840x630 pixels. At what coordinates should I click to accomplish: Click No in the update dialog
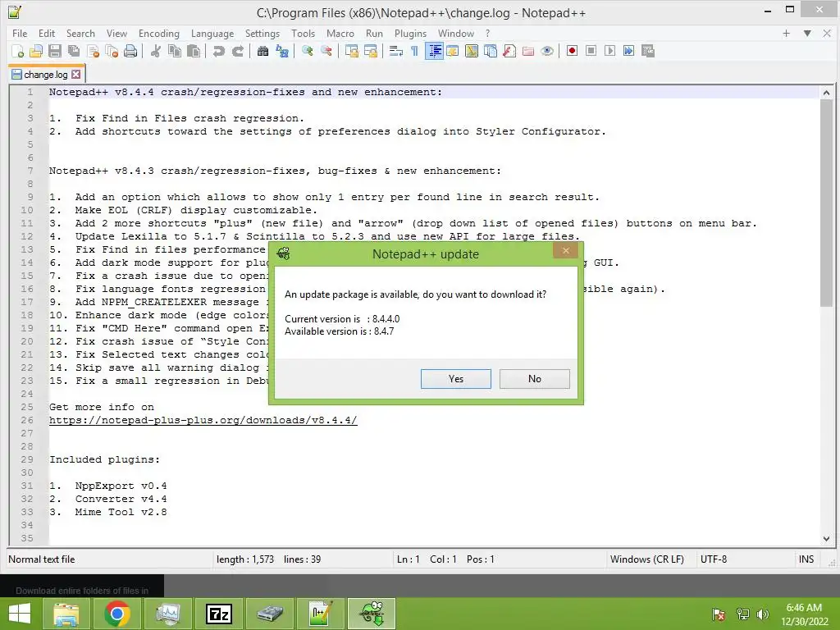(x=535, y=379)
